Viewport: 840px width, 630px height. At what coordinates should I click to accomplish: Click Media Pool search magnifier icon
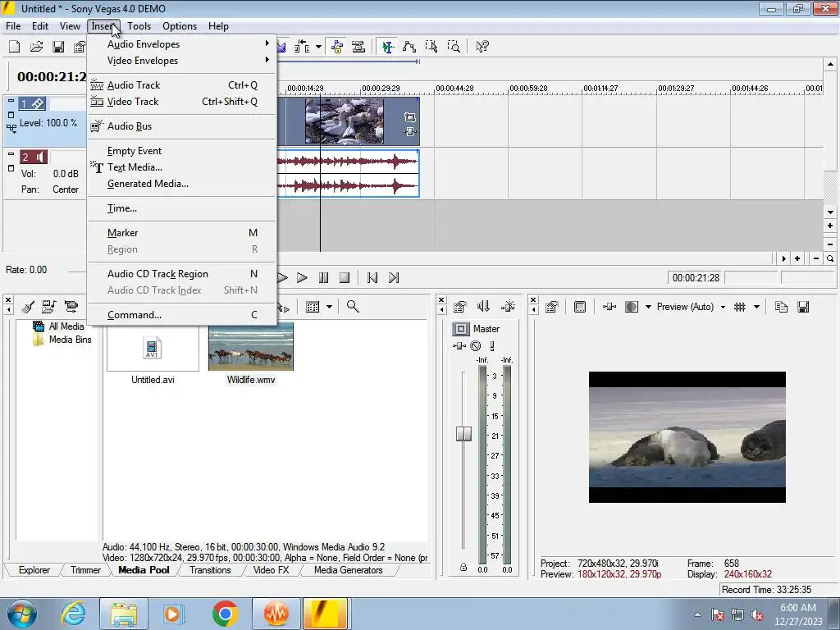coord(353,307)
